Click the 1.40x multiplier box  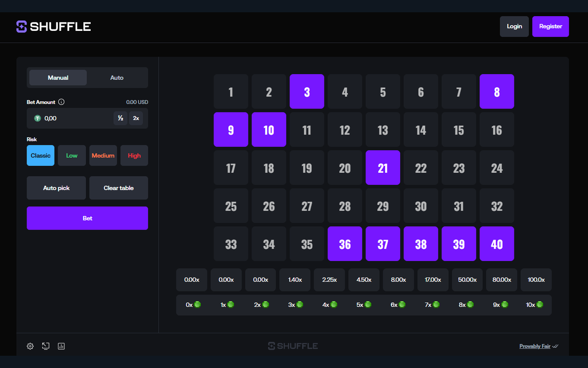click(295, 280)
